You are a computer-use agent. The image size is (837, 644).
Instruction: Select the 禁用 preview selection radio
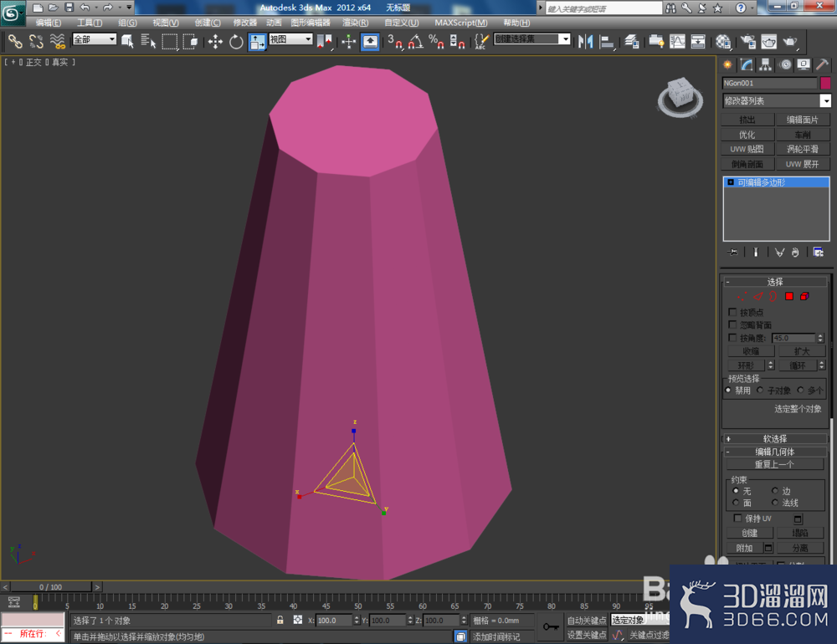tap(728, 390)
